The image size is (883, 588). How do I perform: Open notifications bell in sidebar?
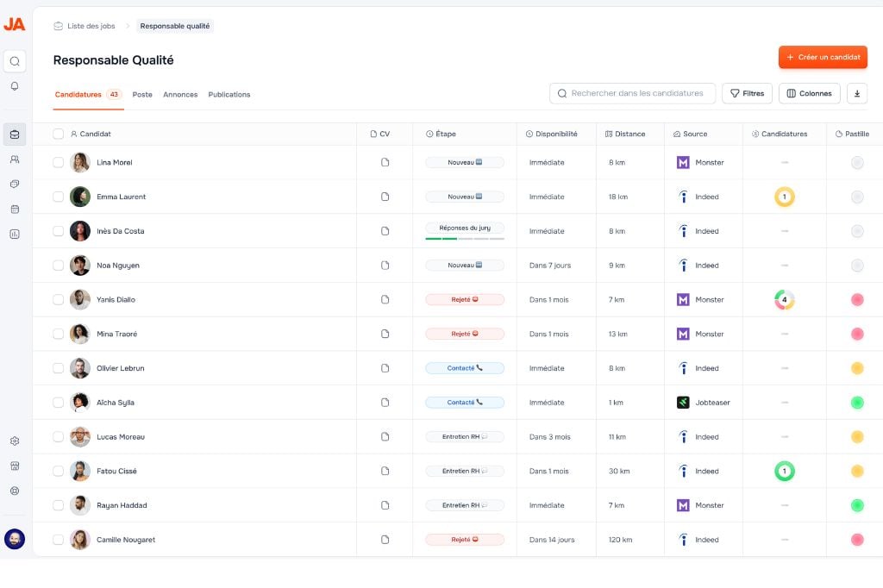click(x=15, y=86)
